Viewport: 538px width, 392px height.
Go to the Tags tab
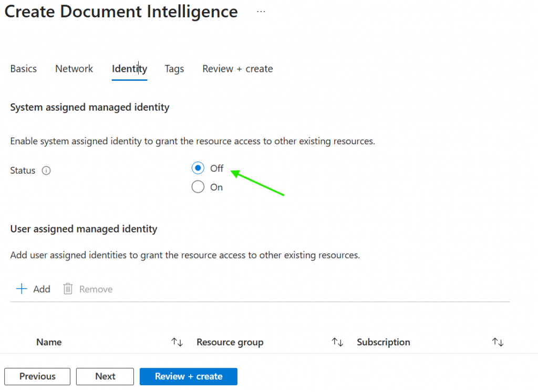coord(174,69)
